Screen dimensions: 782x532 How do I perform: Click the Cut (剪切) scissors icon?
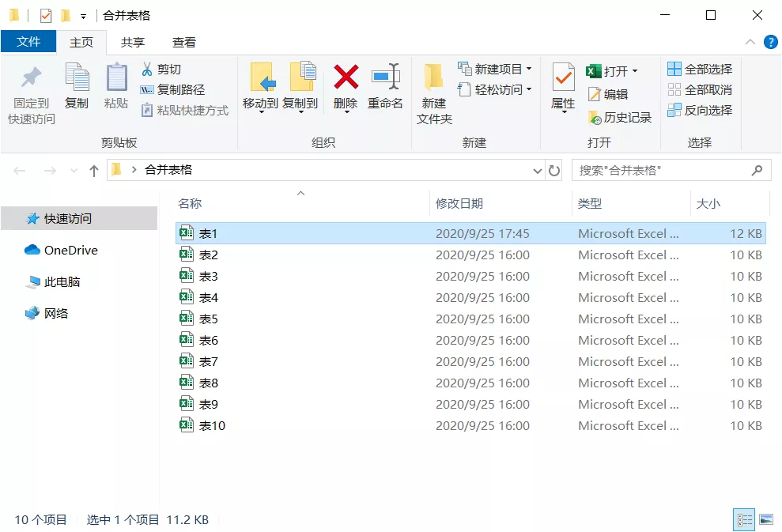pyautogui.click(x=146, y=69)
